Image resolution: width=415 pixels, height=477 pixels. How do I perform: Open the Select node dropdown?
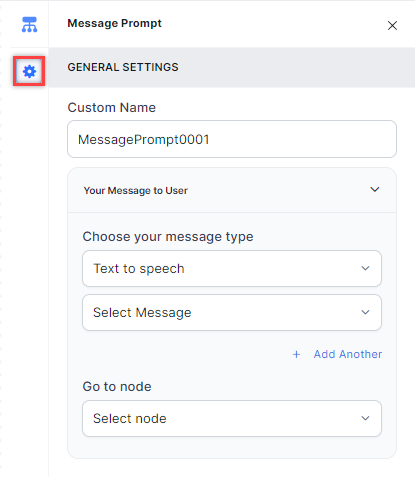point(232,419)
